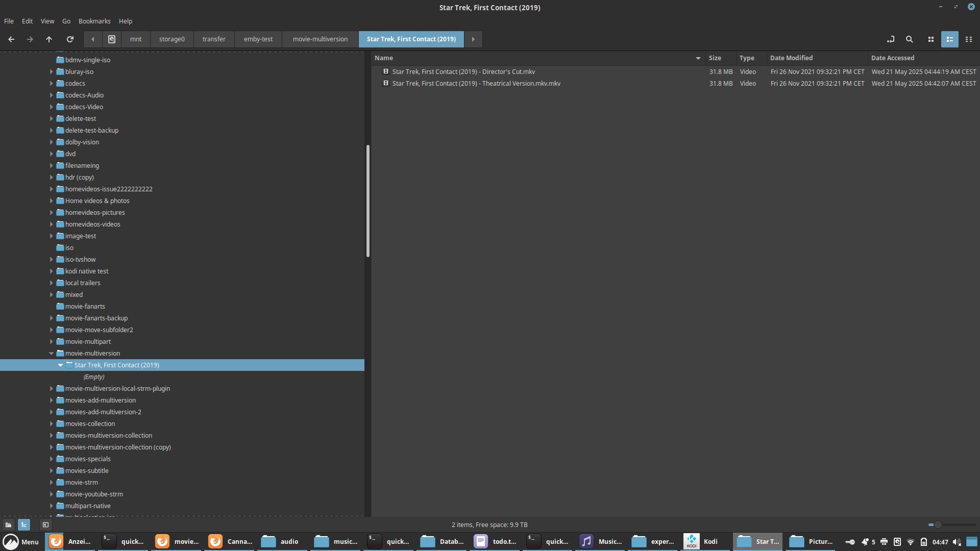Show Places in the sidebar
The width and height of the screenshot is (980, 551).
[9, 524]
